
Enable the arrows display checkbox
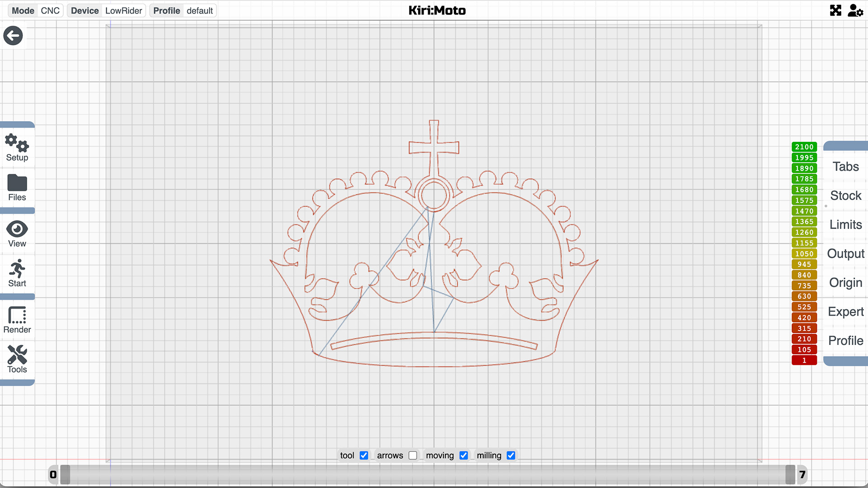tap(413, 455)
